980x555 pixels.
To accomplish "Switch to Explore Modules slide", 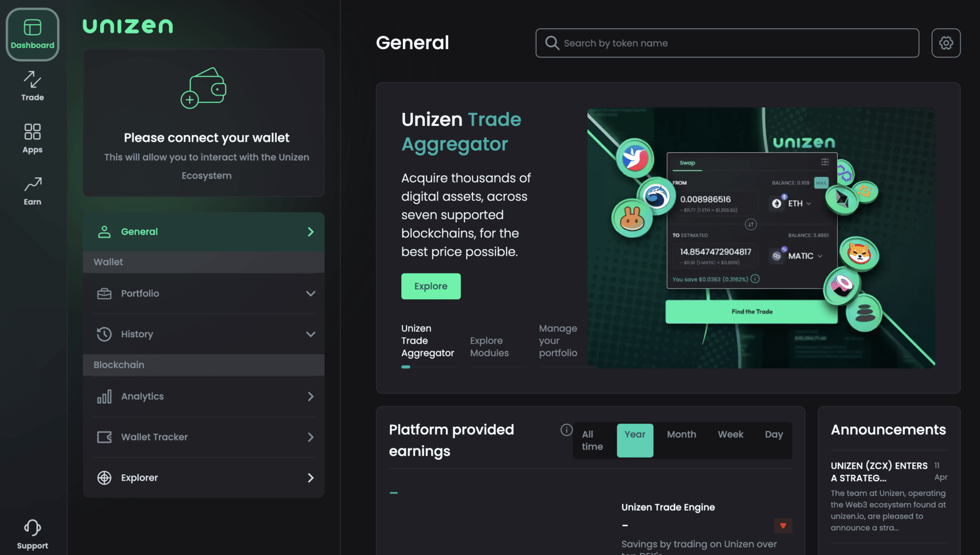I will [489, 347].
